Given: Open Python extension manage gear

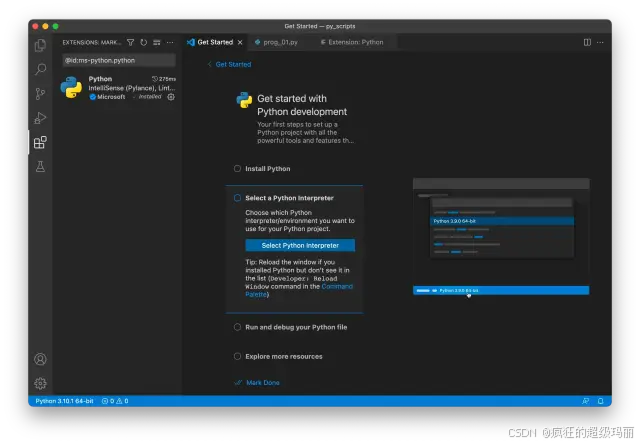Looking at the screenshot, I should pyautogui.click(x=171, y=97).
